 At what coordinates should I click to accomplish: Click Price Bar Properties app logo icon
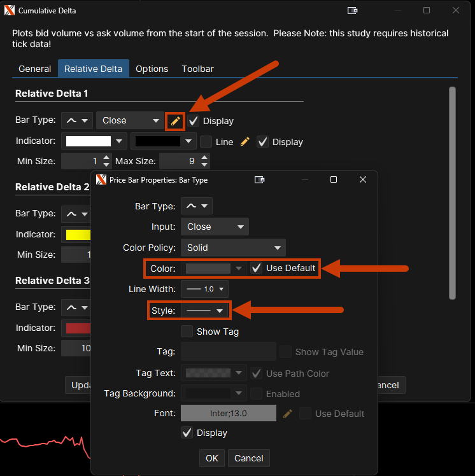tap(101, 180)
